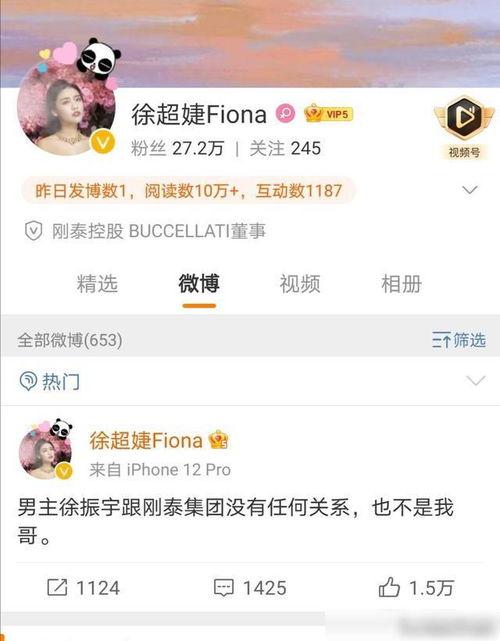This screenshot has width=500, height=641.
Task: Tap the VIP5 crown membership badge
Action: click(328, 114)
